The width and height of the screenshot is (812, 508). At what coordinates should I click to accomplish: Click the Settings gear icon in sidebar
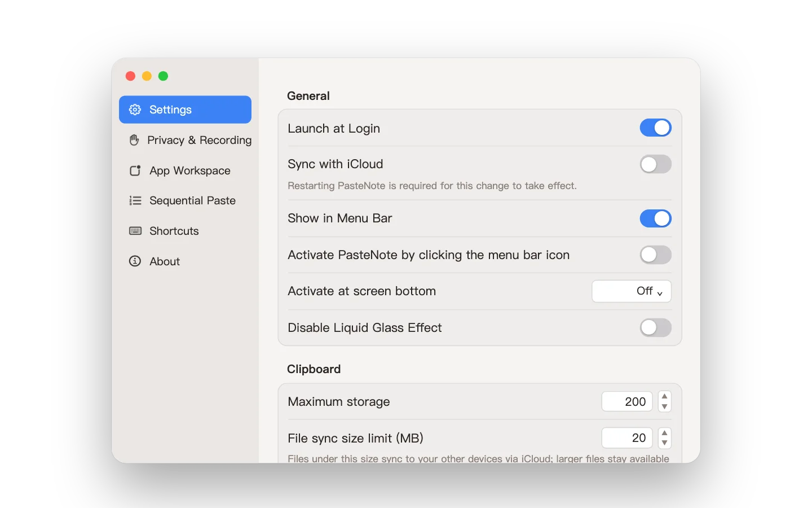[x=135, y=110]
